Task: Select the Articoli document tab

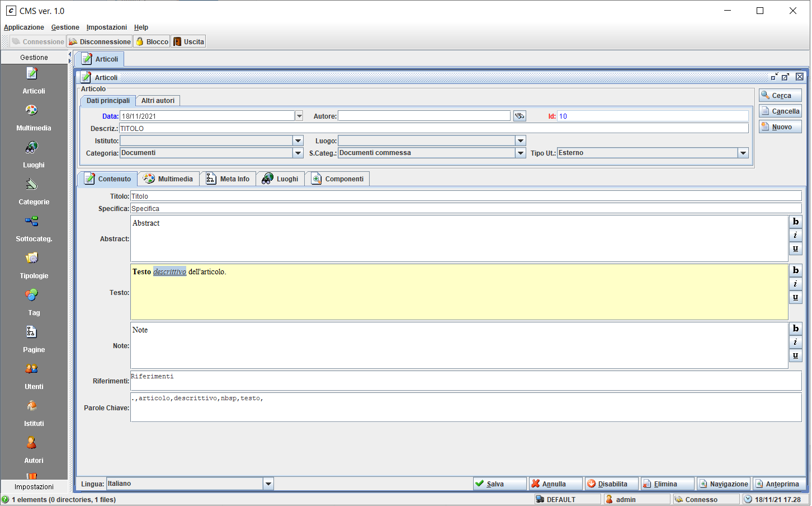Action: (x=100, y=59)
